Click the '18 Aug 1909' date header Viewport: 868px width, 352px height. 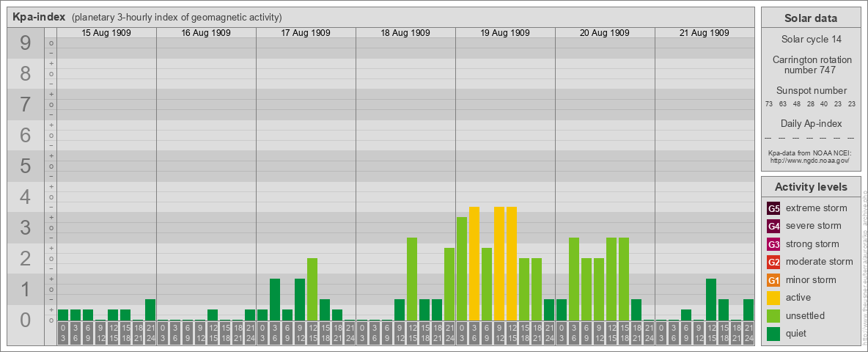pyautogui.click(x=405, y=33)
